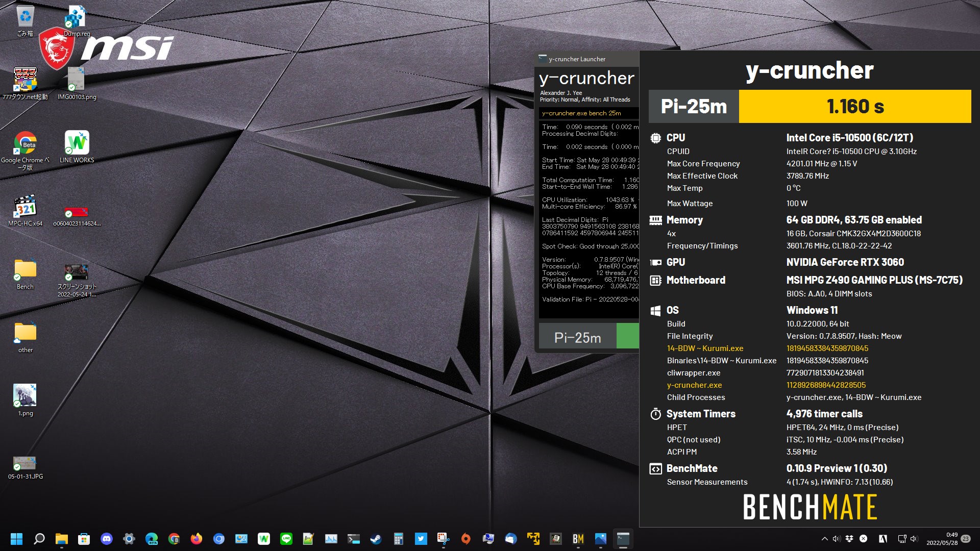This screenshot has height=551, width=980.
Task: Select text 64 GB DDR4, 63.75 GB enabled
Action: [x=854, y=220]
